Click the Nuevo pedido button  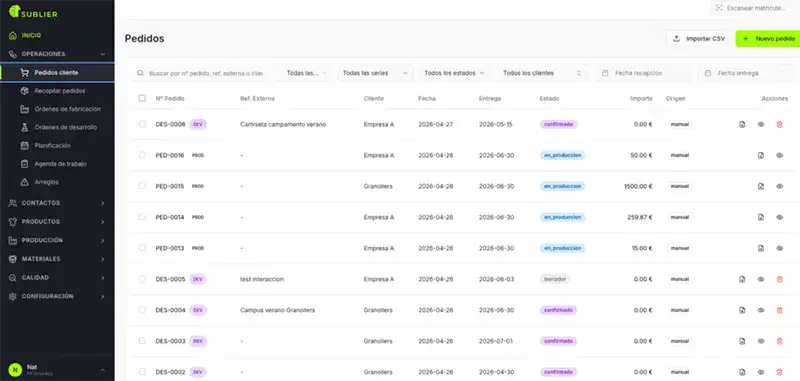768,39
